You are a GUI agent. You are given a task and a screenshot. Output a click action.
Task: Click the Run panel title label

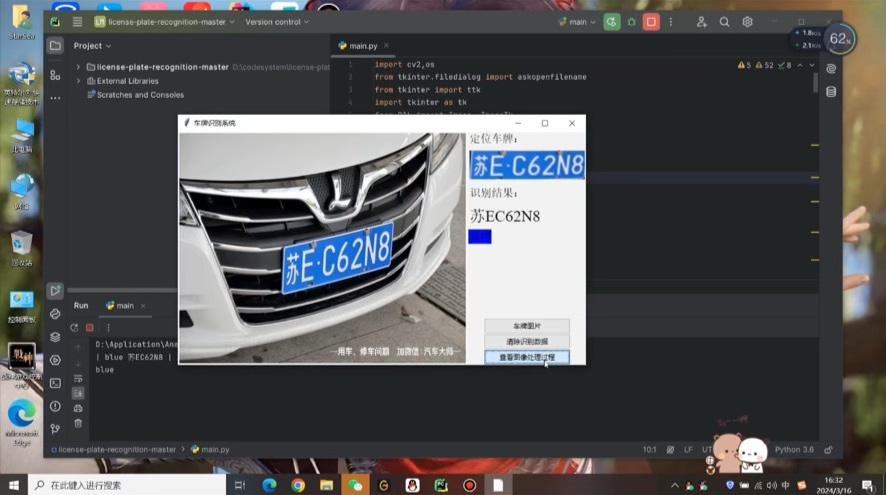(81, 306)
